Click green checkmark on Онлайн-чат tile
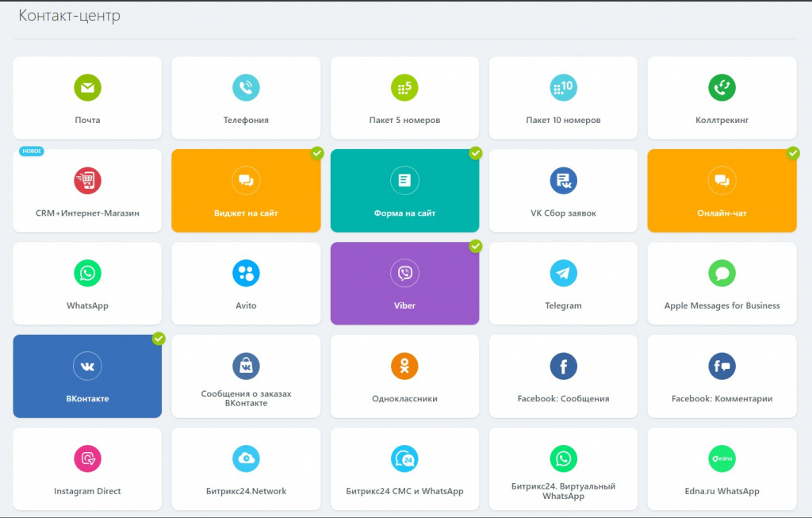This screenshot has height=518, width=812. click(793, 153)
